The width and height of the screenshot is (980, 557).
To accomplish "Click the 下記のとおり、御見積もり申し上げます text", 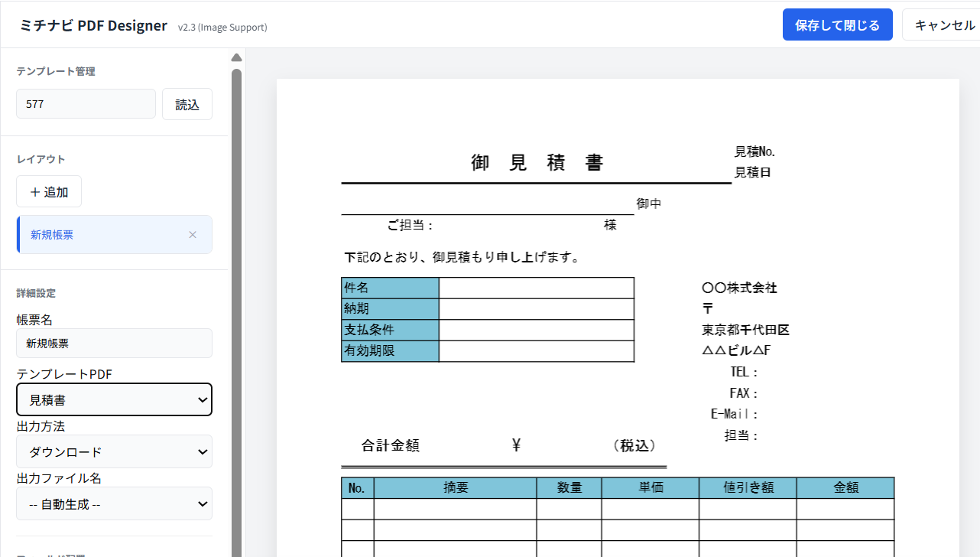I will coord(462,257).
